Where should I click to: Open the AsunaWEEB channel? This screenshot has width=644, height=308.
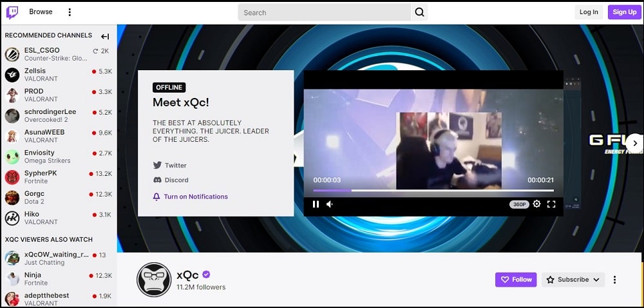[59, 137]
